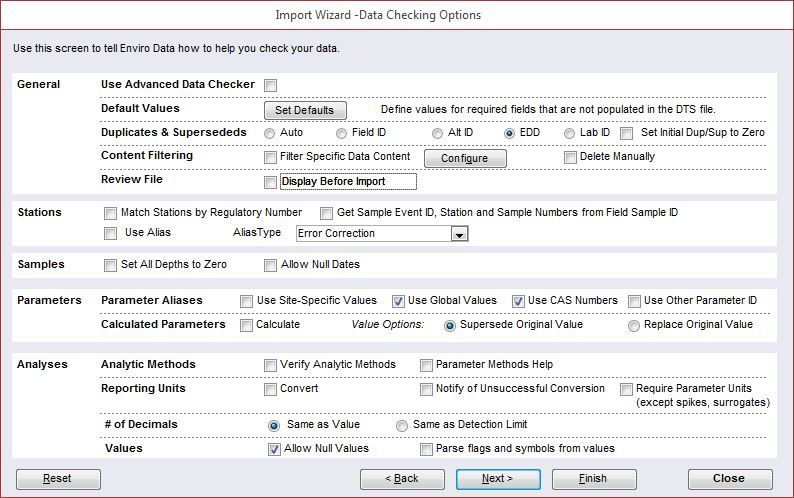Enable Use Other Parameter ID

[x=634, y=301]
